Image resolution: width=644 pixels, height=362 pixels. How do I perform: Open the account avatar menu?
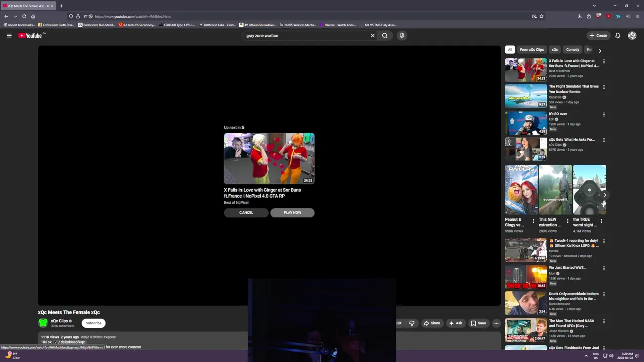632,35
